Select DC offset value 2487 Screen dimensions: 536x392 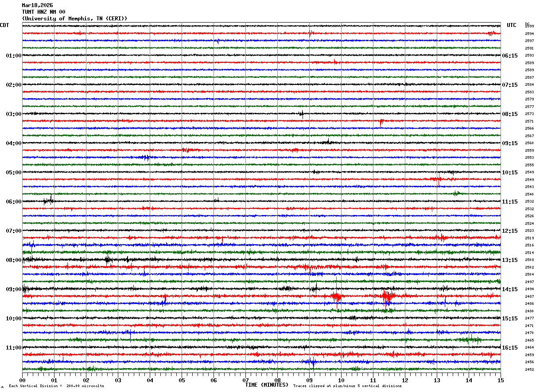529,296
